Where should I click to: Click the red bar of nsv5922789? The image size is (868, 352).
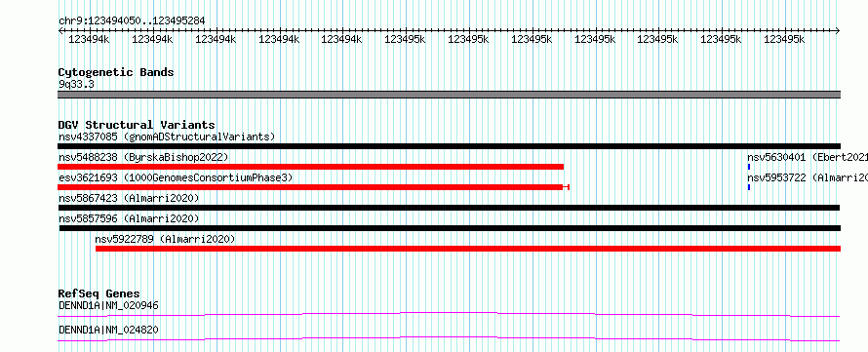[468, 249]
